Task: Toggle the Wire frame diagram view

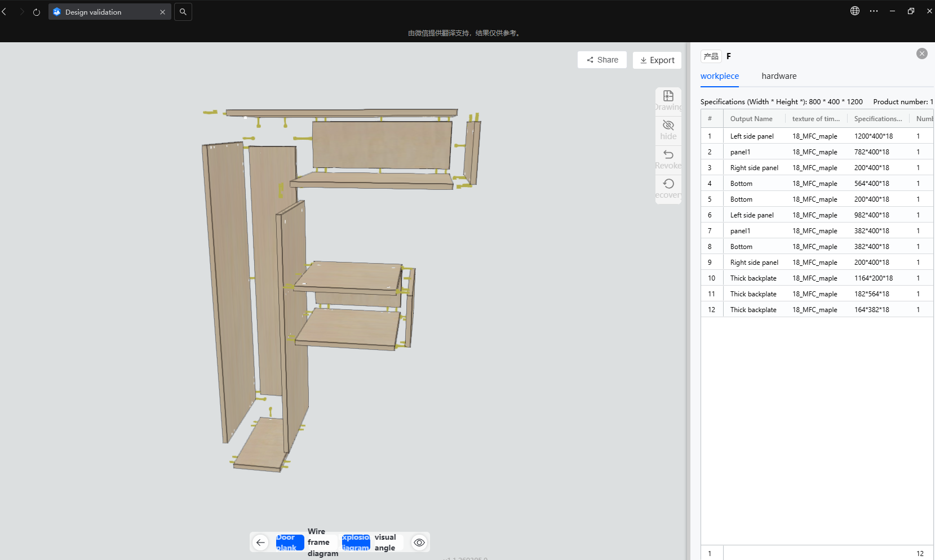Action: (323, 543)
